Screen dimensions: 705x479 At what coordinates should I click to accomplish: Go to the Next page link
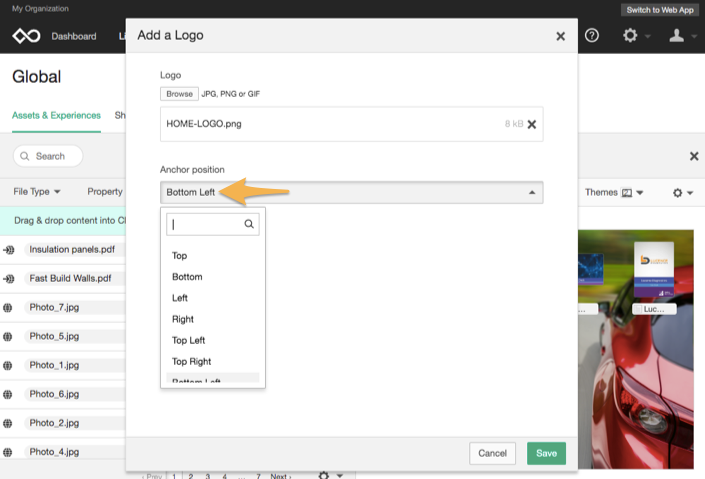281,476
